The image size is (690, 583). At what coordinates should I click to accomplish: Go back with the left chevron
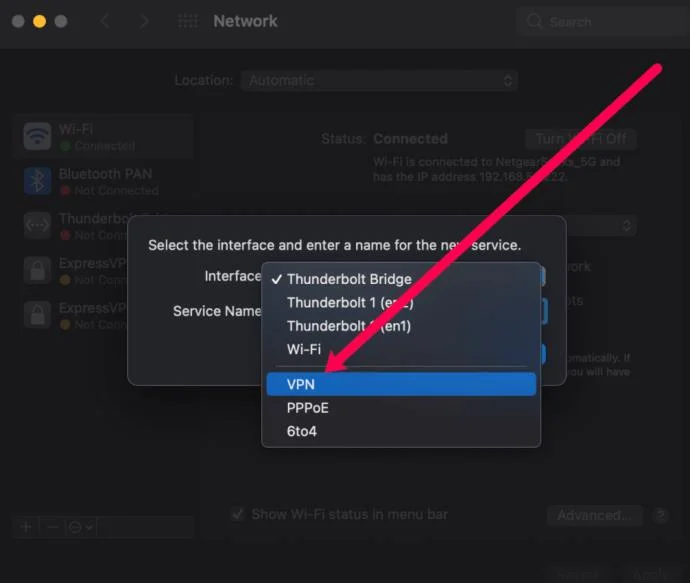coord(104,21)
